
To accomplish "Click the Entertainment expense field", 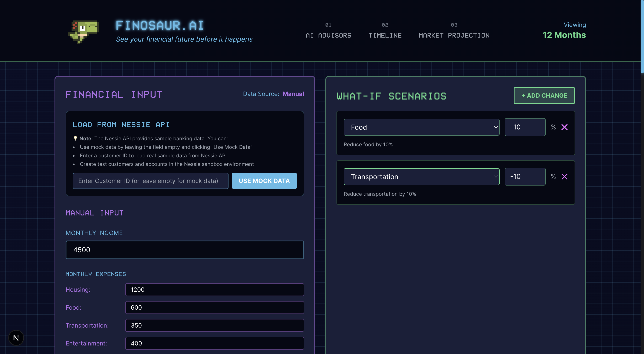I will [214, 343].
